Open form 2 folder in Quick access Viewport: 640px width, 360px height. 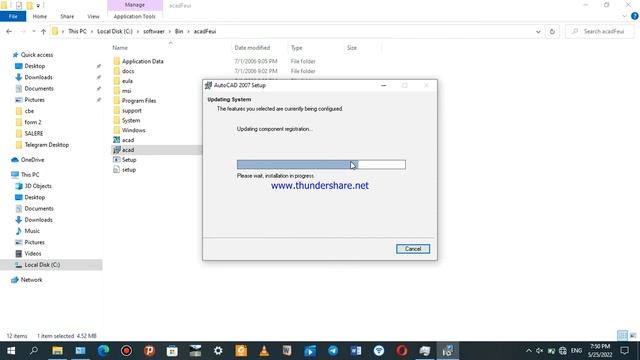33,122
